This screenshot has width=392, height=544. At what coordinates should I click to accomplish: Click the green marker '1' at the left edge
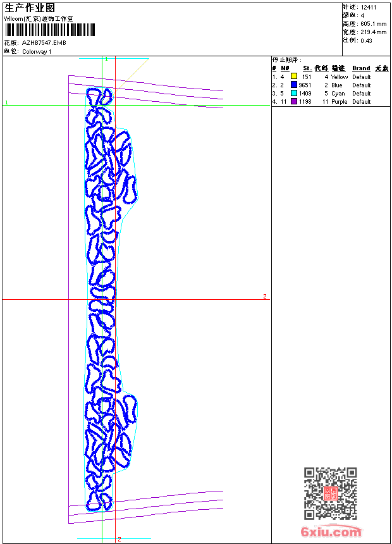tap(6, 102)
